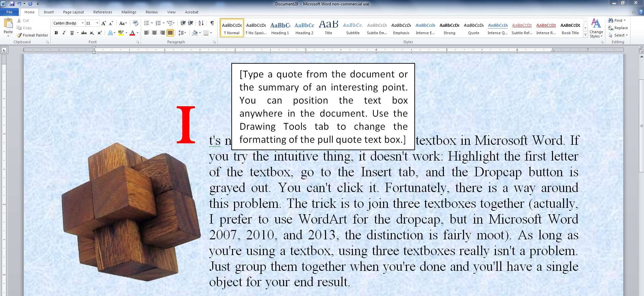Click the Grow Font icon

pos(103,23)
